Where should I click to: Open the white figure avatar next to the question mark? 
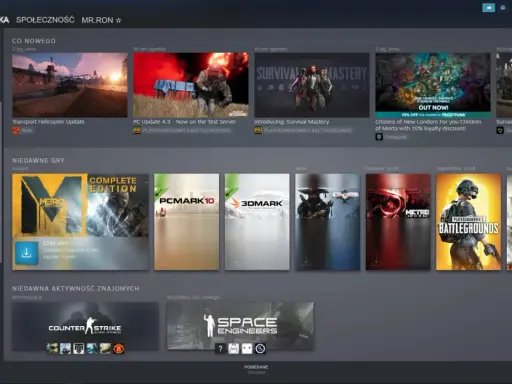[x=234, y=349]
